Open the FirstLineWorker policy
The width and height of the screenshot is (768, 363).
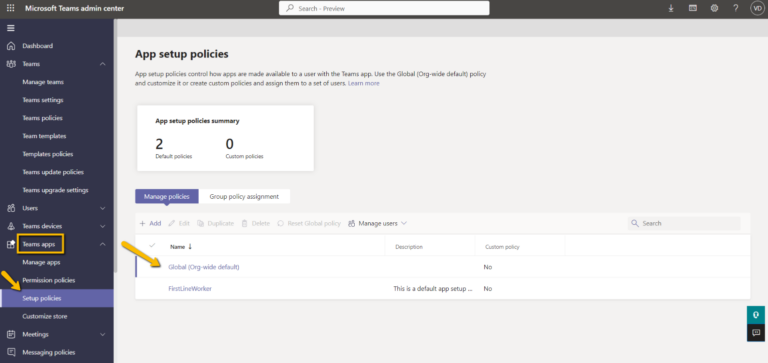(190, 289)
